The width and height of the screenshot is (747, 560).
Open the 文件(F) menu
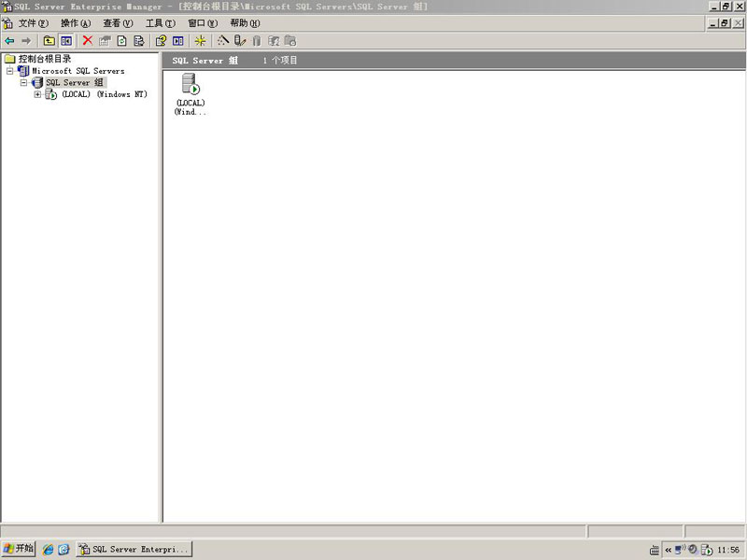point(33,23)
